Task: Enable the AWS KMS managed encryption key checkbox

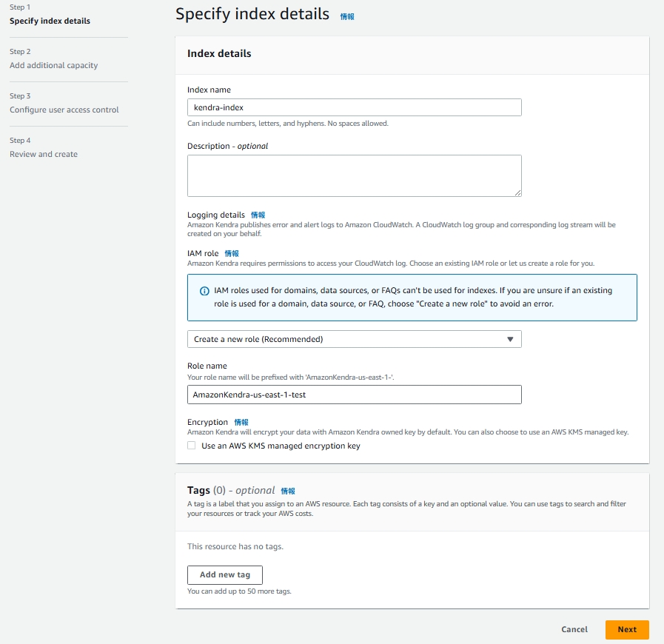Action: pyautogui.click(x=192, y=446)
